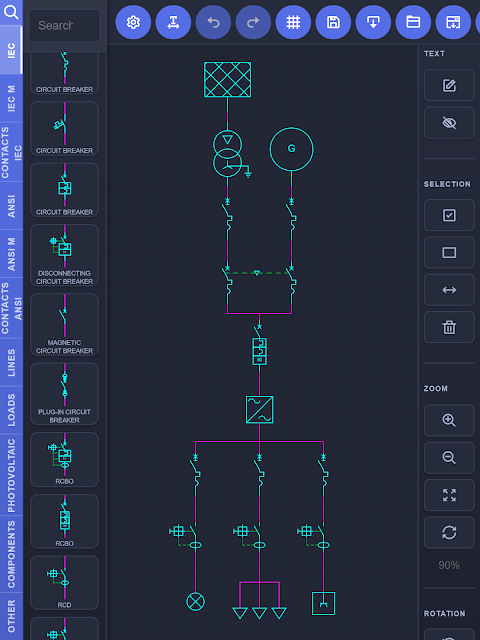The width and height of the screenshot is (480, 640).
Task: Open the OTHER tab
Action: point(11,616)
